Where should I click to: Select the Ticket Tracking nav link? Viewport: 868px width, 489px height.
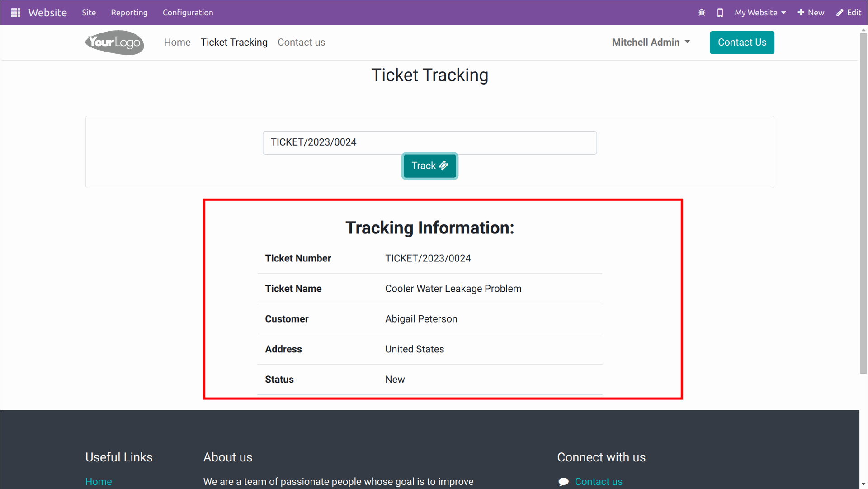coord(234,42)
